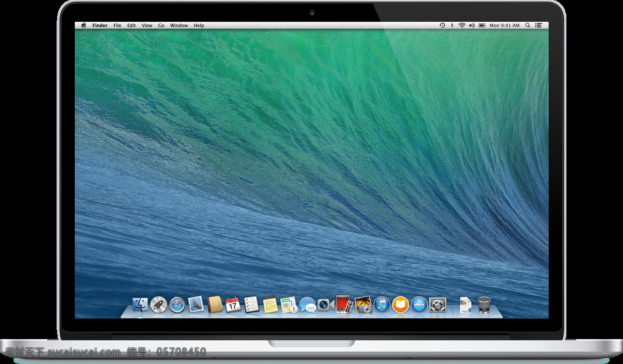Open iPhoto icon in Dock
Image resolution: width=623 pixels, height=364 pixels.
coord(363,305)
